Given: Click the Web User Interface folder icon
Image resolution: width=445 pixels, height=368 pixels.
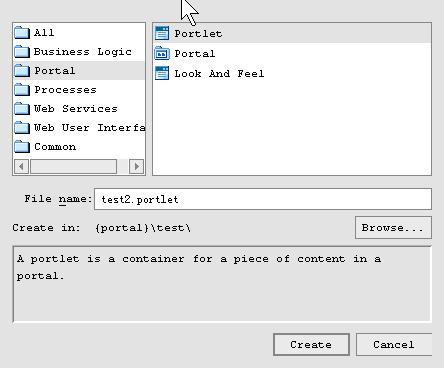Looking at the screenshot, I should coord(22,127).
